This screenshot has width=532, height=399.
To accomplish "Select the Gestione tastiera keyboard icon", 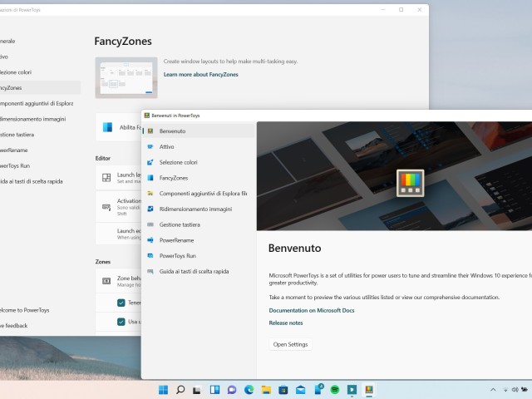I will tap(150, 224).
